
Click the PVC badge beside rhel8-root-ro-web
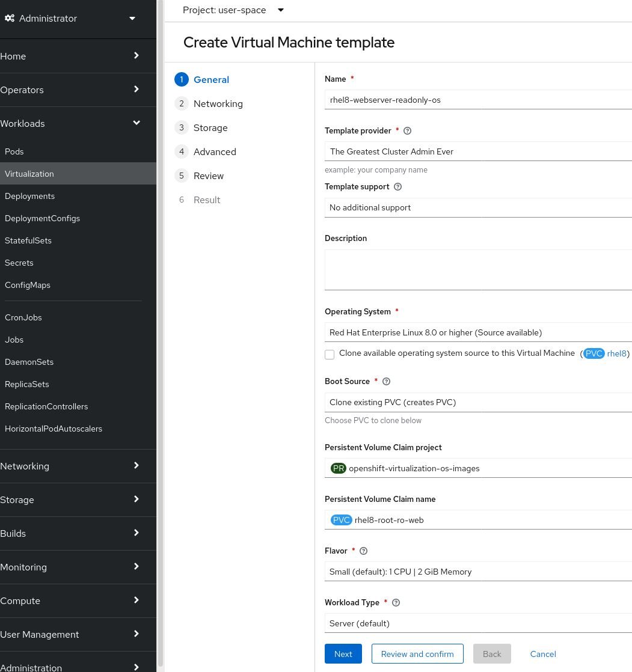(x=342, y=520)
